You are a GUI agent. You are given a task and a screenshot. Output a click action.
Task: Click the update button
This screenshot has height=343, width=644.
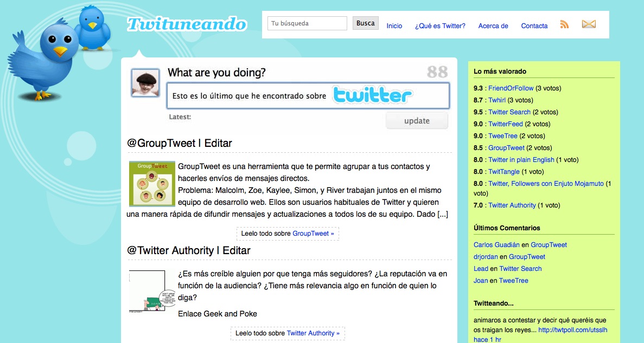click(x=417, y=121)
